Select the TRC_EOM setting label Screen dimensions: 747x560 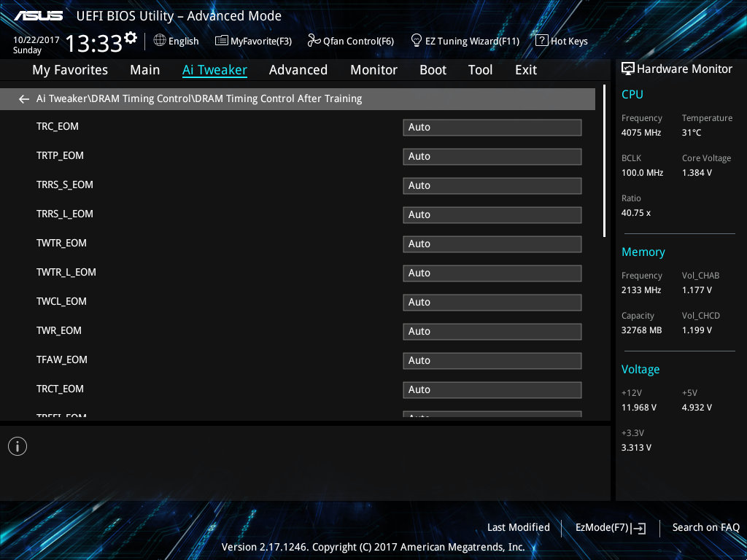click(x=57, y=127)
